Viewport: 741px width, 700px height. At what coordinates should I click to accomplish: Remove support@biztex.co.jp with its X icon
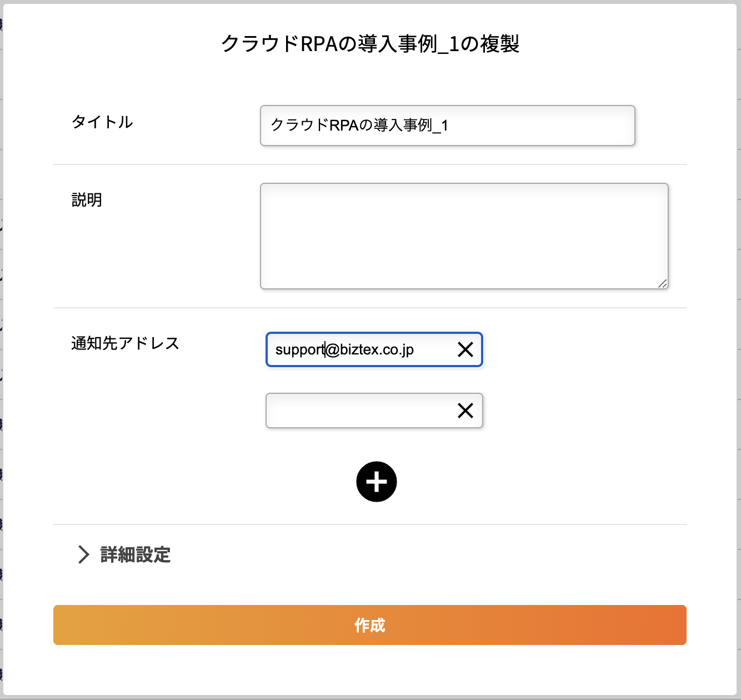point(465,349)
